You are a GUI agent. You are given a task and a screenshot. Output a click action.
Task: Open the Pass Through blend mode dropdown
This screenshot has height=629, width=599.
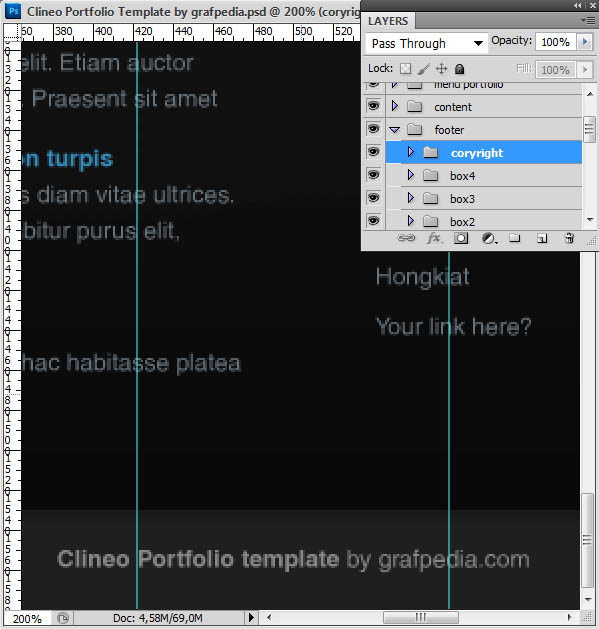pos(426,43)
